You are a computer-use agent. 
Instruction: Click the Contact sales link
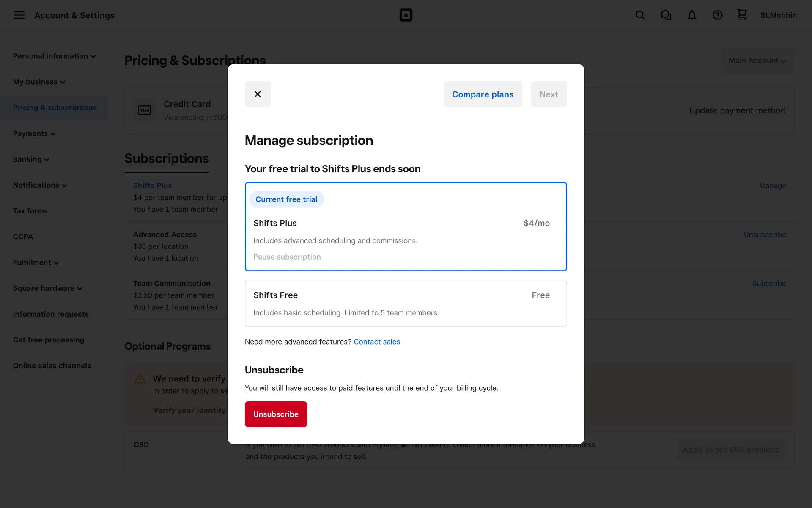376,342
